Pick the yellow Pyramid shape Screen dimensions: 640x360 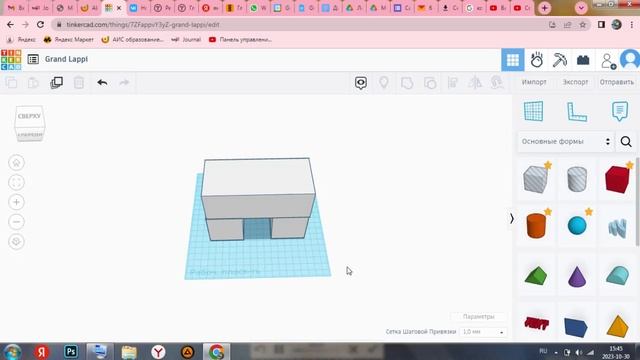click(618, 326)
